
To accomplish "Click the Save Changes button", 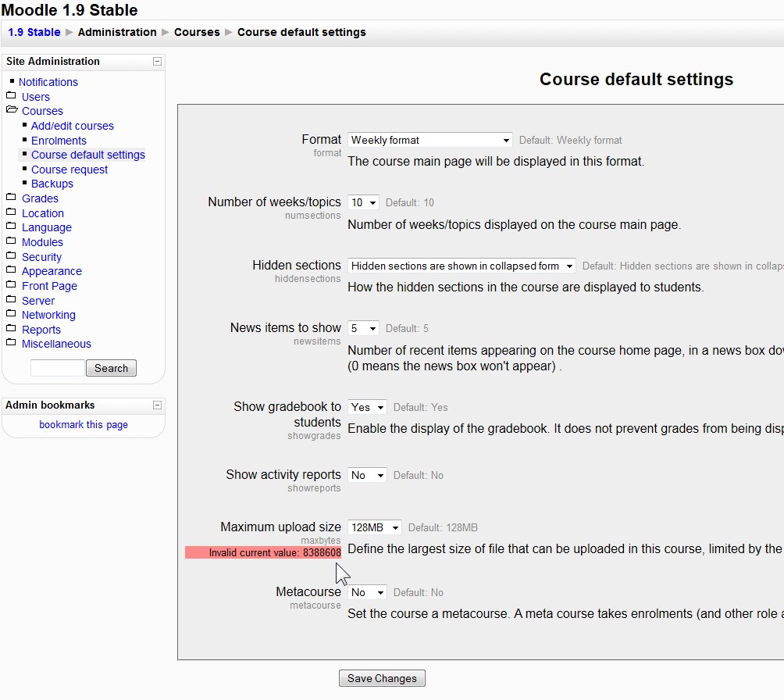I will (x=382, y=678).
